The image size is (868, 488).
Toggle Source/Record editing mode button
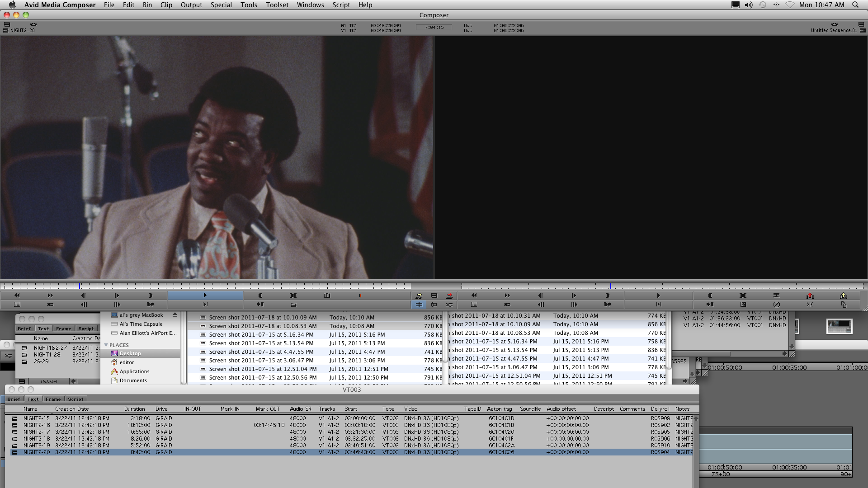[419, 305]
